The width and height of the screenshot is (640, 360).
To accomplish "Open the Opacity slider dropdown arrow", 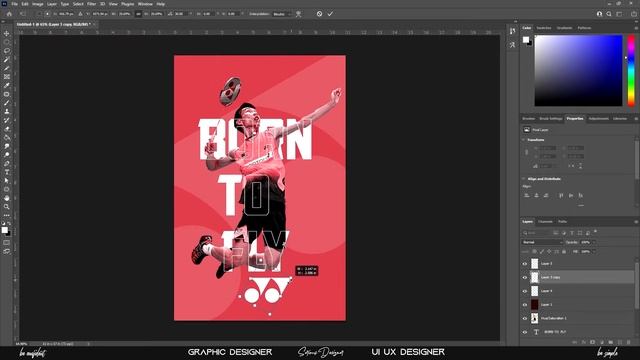I will (593, 242).
